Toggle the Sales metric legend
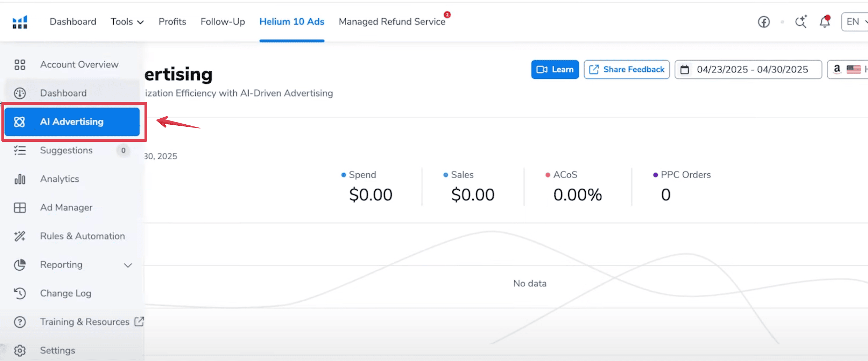The width and height of the screenshot is (868, 361). click(x=458, y=175)
